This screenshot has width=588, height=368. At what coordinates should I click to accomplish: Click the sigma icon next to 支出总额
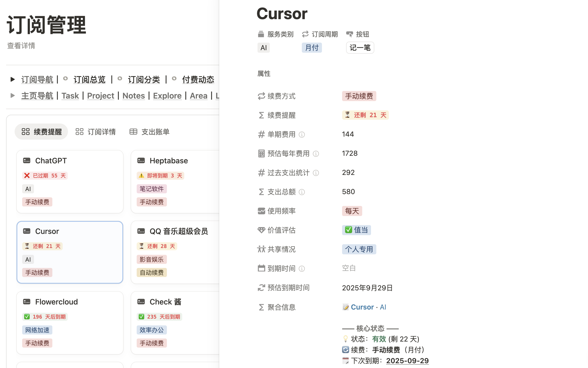pos(261,192)
